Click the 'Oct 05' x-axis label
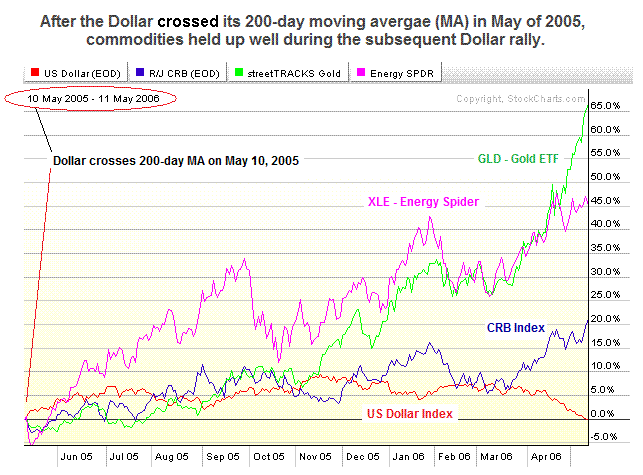The width and height of the screenshot is (643, 475). 269,457
